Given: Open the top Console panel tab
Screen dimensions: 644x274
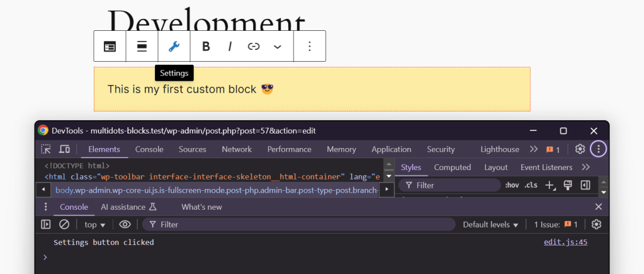Looking at the screenshot, I should pos(149,149).
